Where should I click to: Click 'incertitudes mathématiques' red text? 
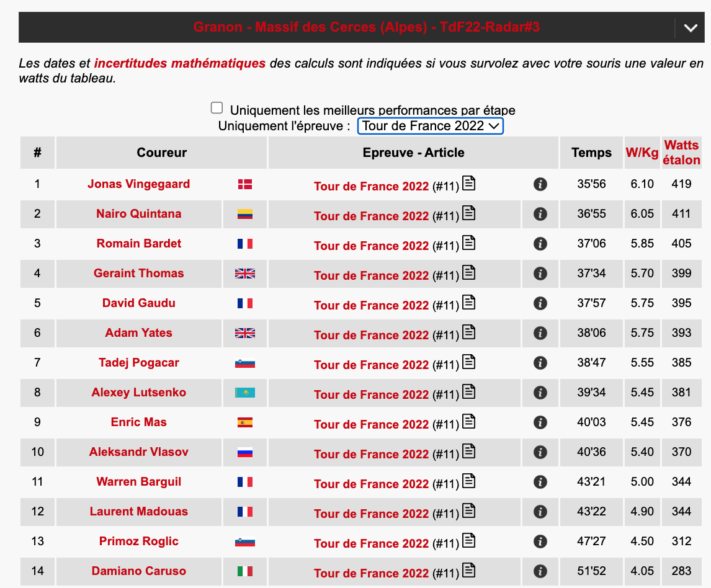pos(179,63)
